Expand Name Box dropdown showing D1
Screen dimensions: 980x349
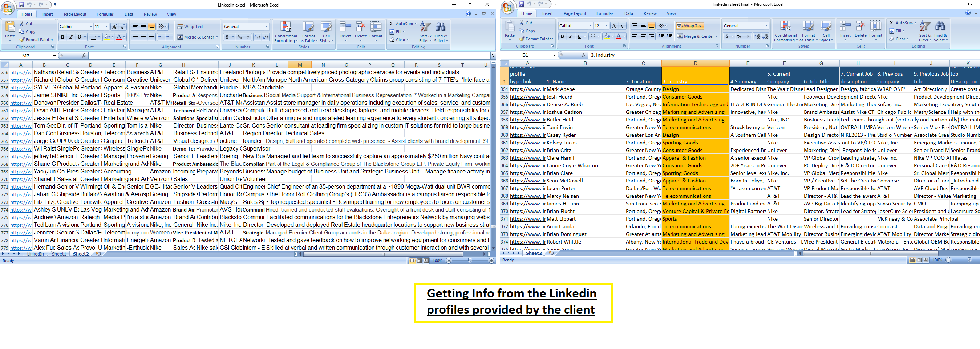(x=554, y=55)
